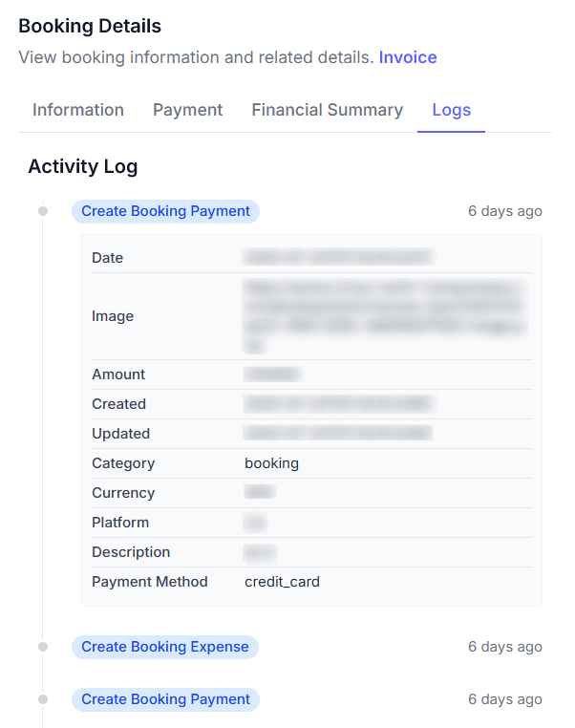The height and width of the screenshot is (728, 575).
Task: Select the "booking" Category value
Action: click(x=271, y=463)
